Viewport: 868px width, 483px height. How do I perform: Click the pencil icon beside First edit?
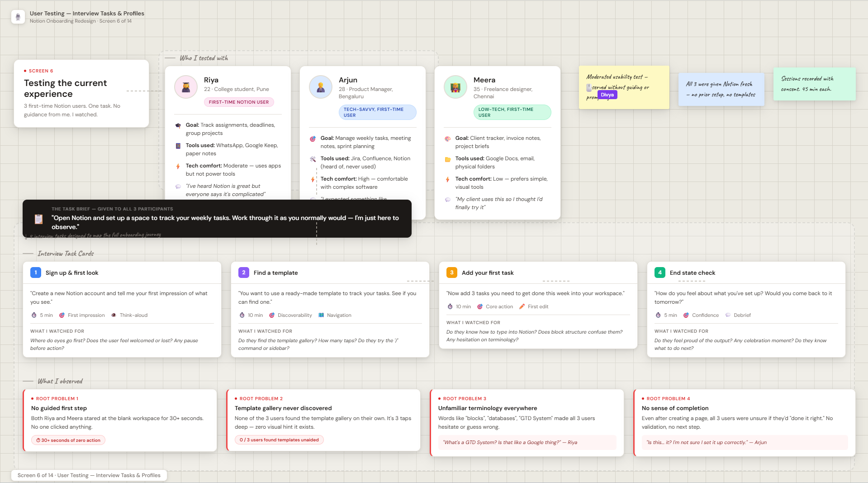tap(522, 306)
